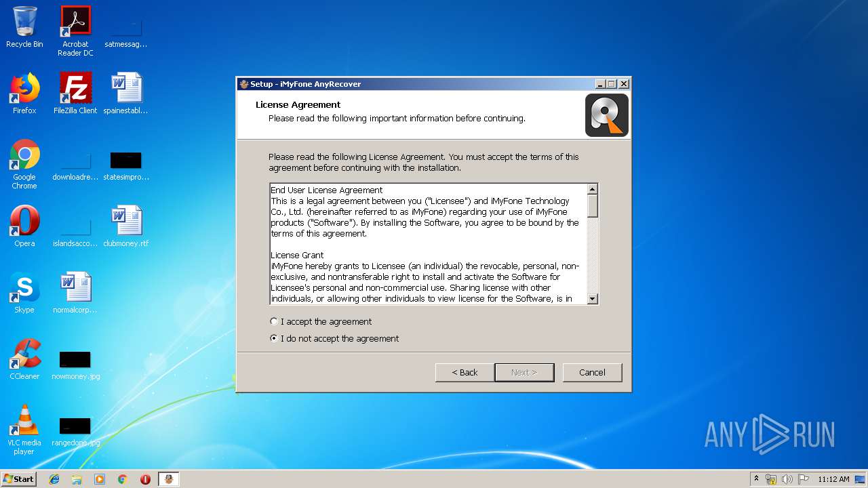Select clubmoney.rtf document icon
The height and width of the screenshot is (488, 868).
tap(125, 226)
